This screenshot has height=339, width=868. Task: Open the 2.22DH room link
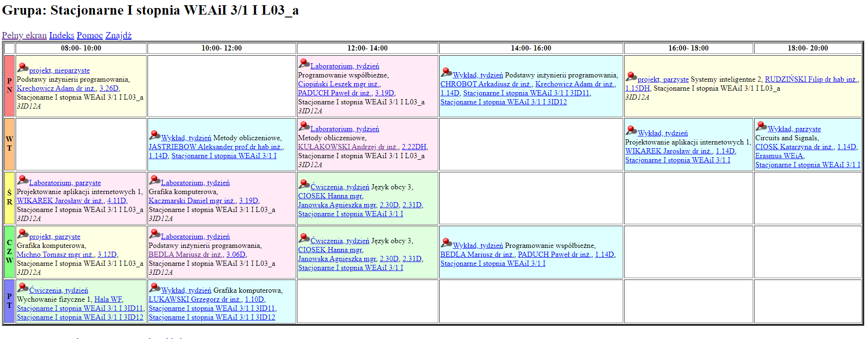click(x=414, y=147)
